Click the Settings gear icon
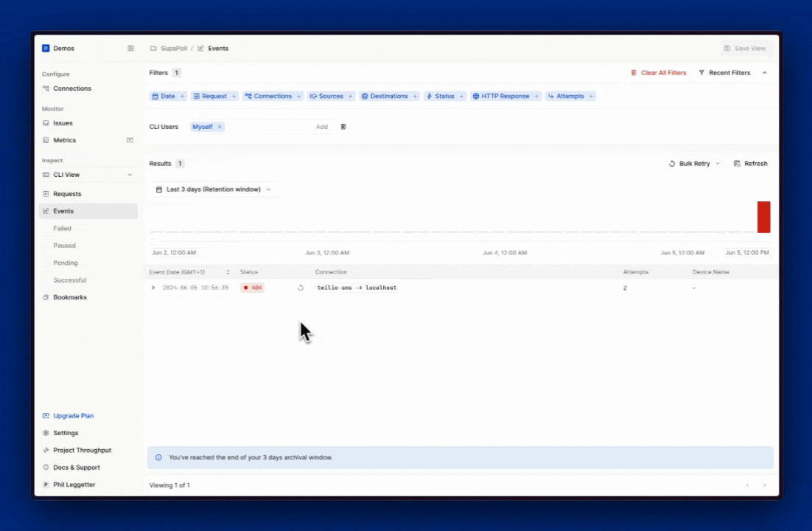 tap(46, 433)
